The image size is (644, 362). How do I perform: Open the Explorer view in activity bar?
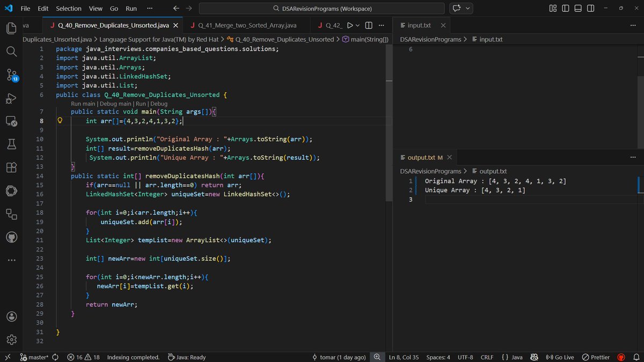pyautogui.click(x=12, y=28)
